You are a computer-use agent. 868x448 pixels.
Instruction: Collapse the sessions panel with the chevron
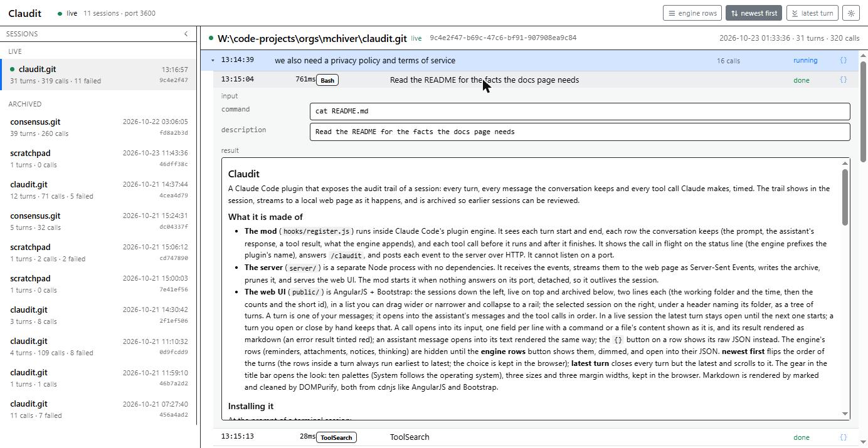coord(186,34)
